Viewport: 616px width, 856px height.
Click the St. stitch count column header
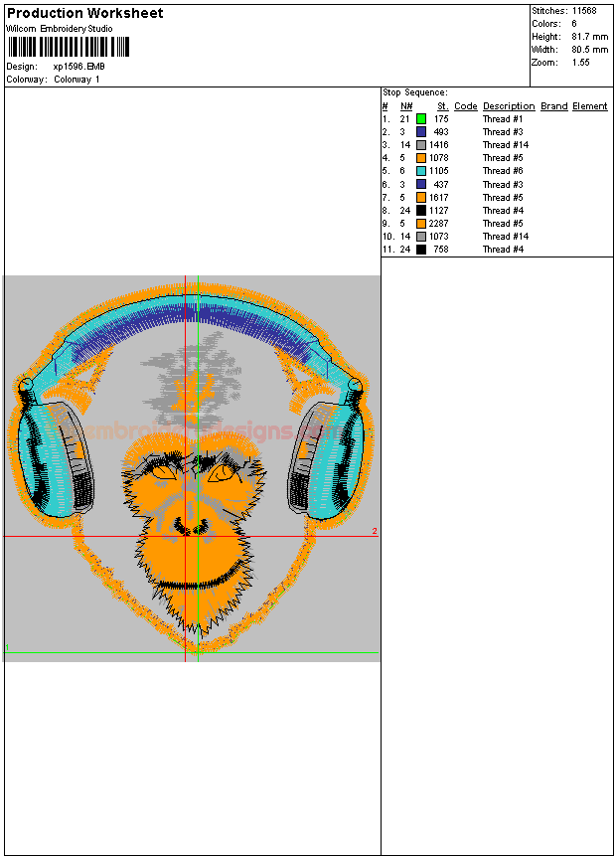click(442, 106)
